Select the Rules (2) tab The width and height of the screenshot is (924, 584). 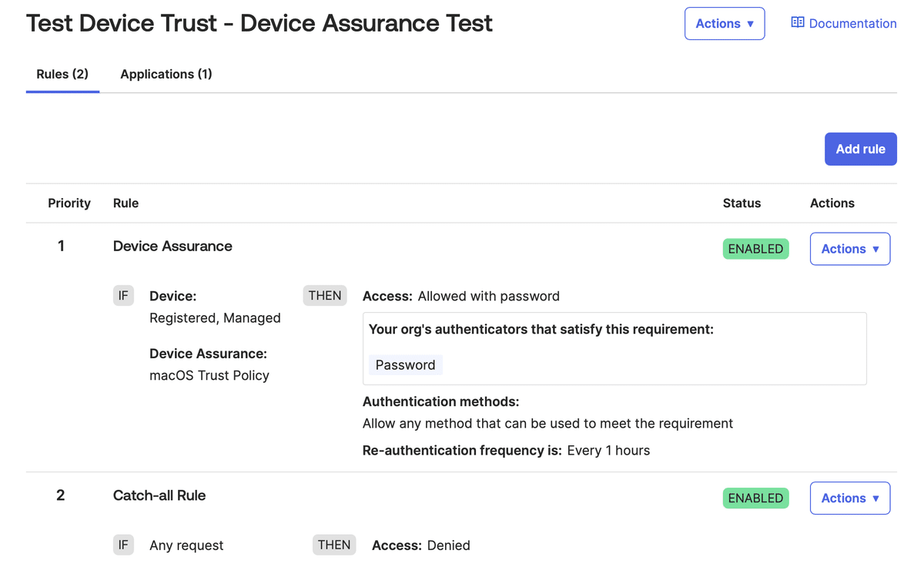[x=62, y=74]
